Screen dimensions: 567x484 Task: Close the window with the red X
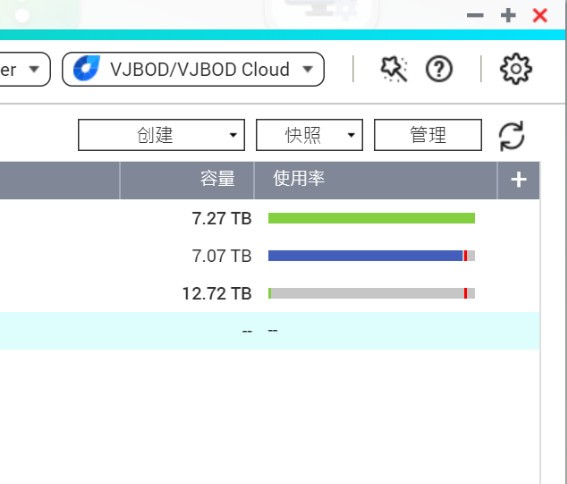pyautogui.click(x=540, y=15)
